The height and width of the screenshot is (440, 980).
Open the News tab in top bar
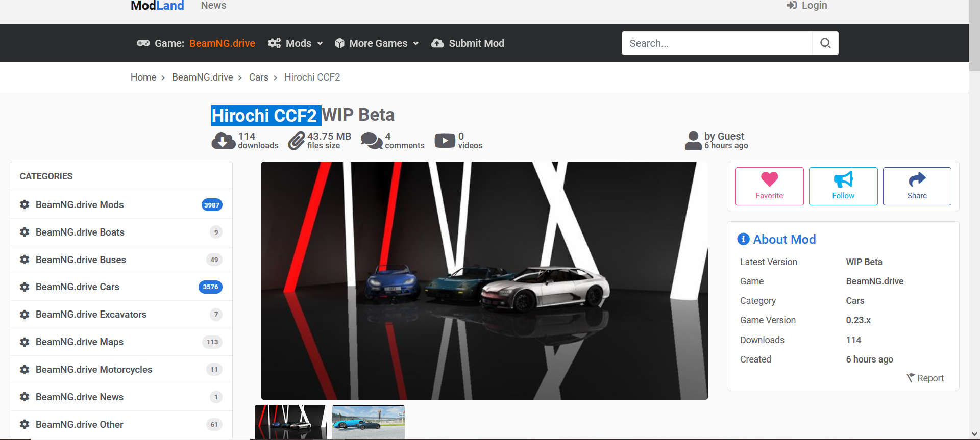click(x=213, y=5)
